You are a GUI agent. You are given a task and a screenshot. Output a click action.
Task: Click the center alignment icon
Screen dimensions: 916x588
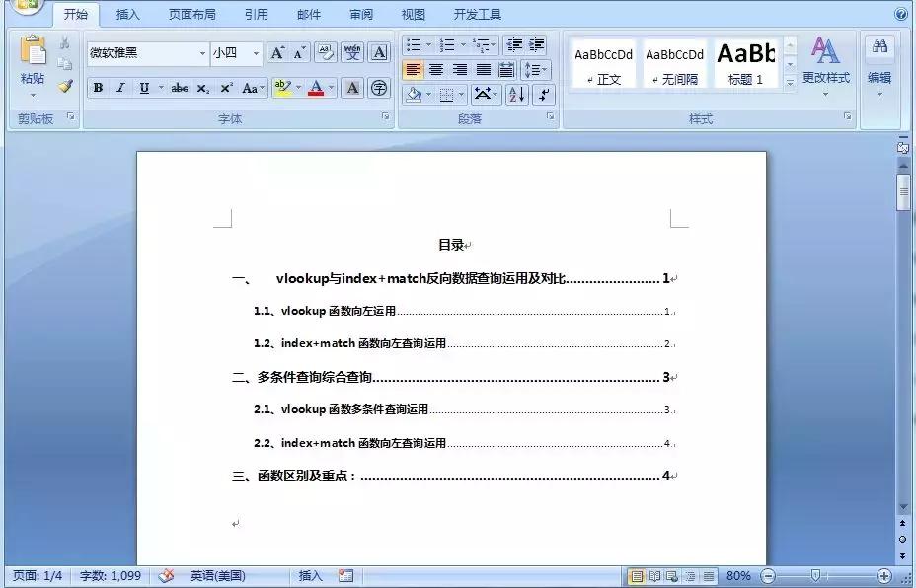coord(435,69)
